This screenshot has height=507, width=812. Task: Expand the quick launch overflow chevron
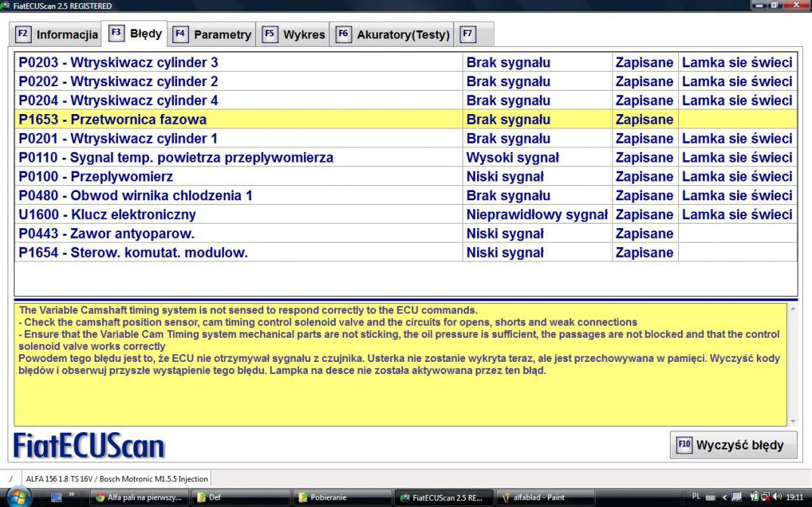[x=72, y=495]
